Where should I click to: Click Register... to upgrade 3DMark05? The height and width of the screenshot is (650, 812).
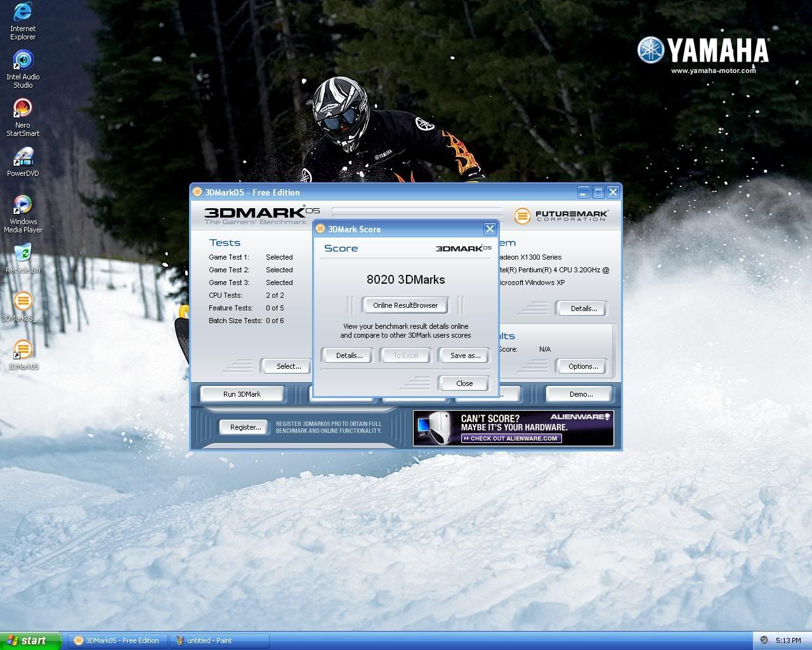coord(246,427)
